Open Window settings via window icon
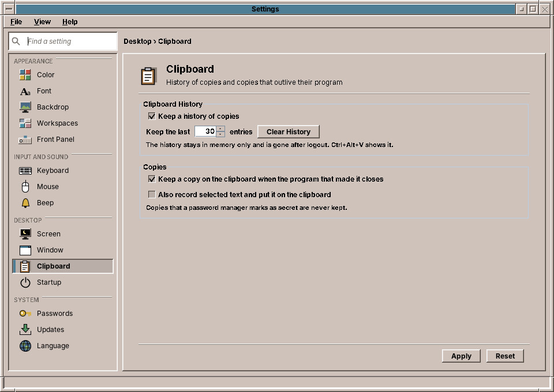The image size is (554, 392). tap(25, 250)
